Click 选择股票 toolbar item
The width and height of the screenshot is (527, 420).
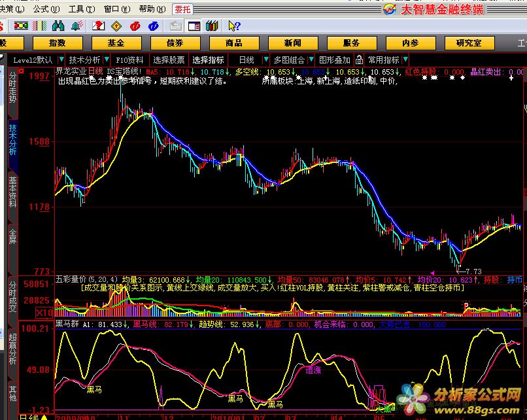(x=169, y=60)
